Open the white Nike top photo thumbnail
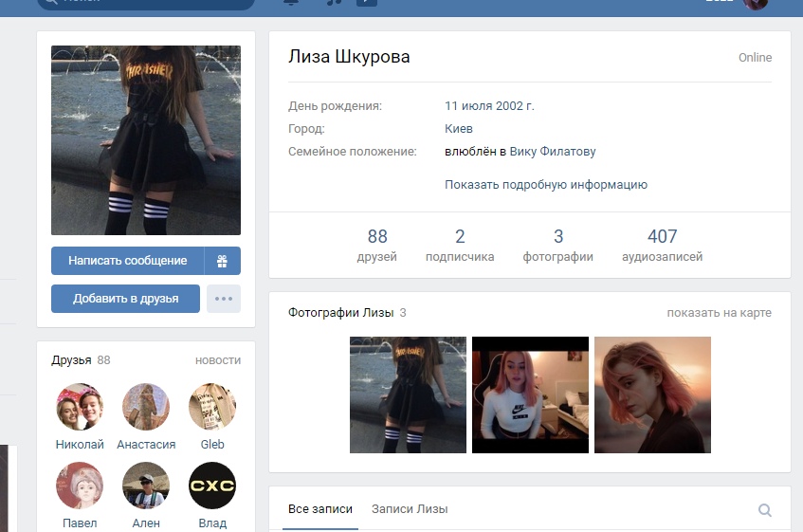 (x=530, y=394)
